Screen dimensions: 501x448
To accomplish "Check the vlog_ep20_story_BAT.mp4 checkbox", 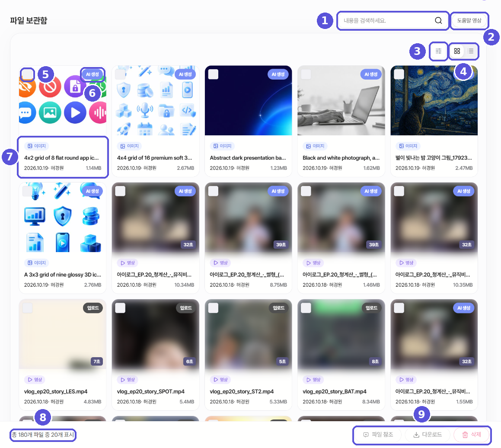I will 306,308.
